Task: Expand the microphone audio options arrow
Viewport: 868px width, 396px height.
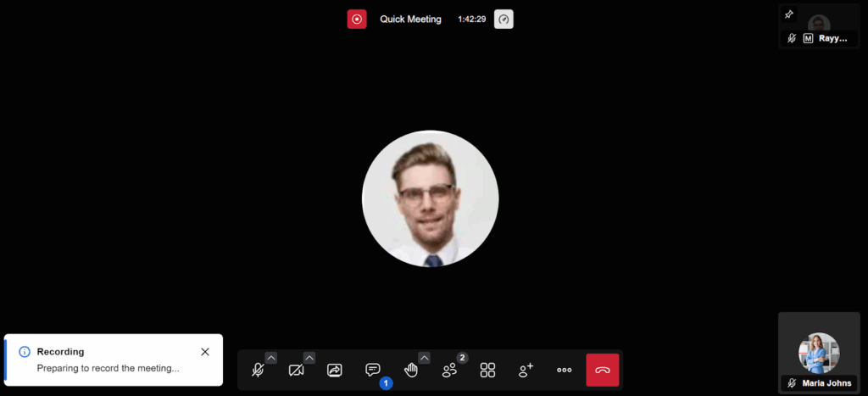Action: point(270,358)
